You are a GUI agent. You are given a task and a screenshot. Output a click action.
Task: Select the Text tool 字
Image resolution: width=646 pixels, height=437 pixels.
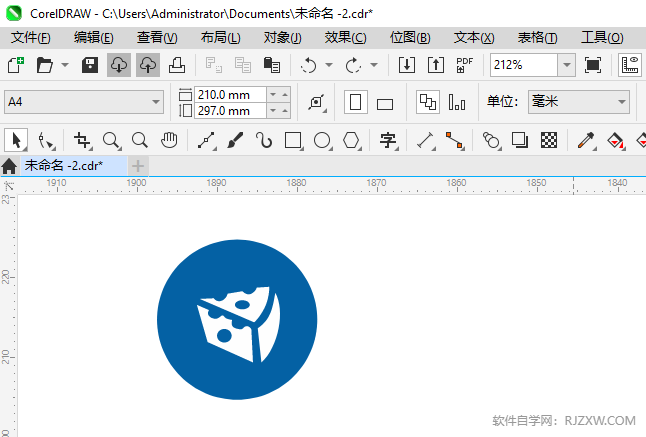tap(388, 140)
